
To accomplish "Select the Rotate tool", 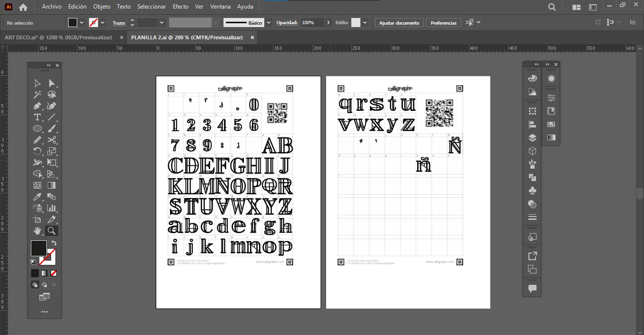I will tap(37, 151).
